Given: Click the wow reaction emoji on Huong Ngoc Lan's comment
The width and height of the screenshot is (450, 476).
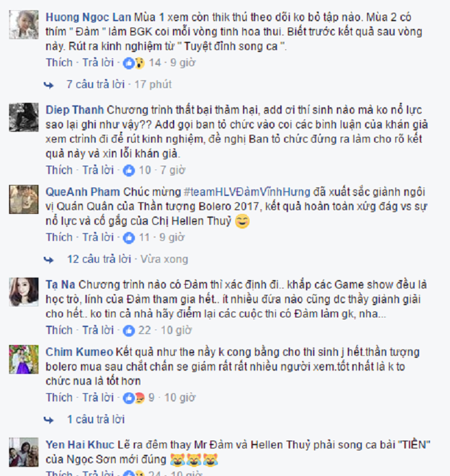Looking at the screenshot, I should (139, 63).
